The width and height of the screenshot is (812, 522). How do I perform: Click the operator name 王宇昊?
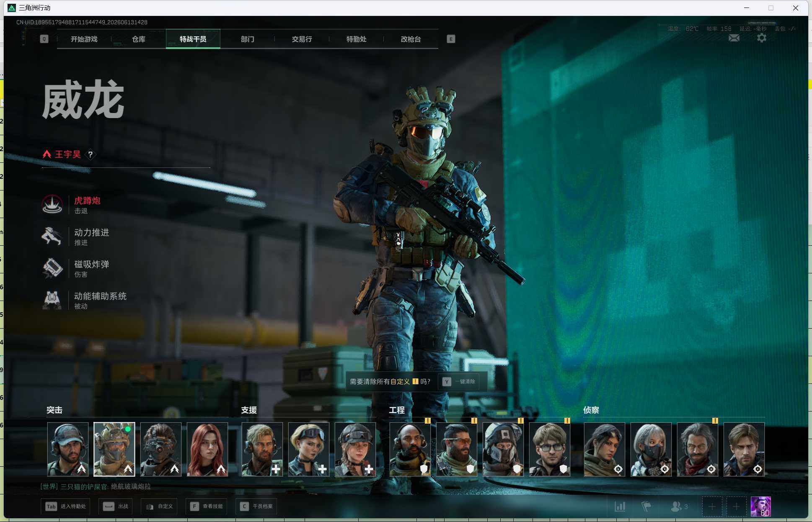(x=68, y=154)
